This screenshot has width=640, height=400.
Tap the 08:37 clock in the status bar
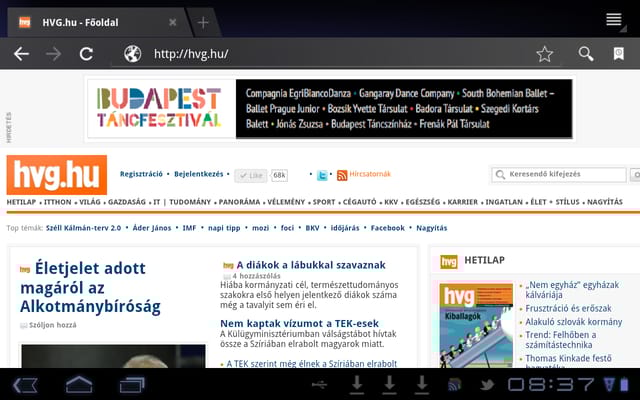point(551,385)
